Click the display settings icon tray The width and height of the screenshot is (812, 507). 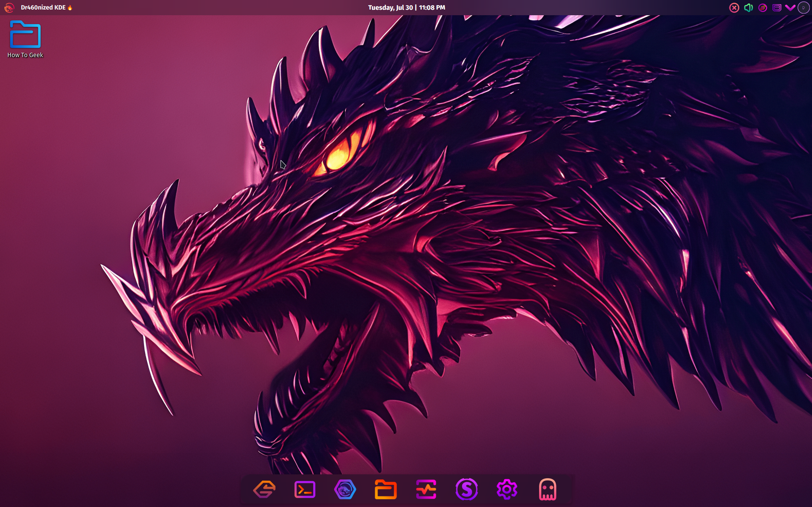point(777,7)
